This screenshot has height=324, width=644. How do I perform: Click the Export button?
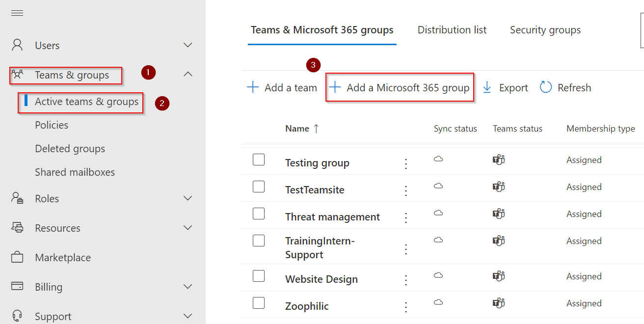505,87
